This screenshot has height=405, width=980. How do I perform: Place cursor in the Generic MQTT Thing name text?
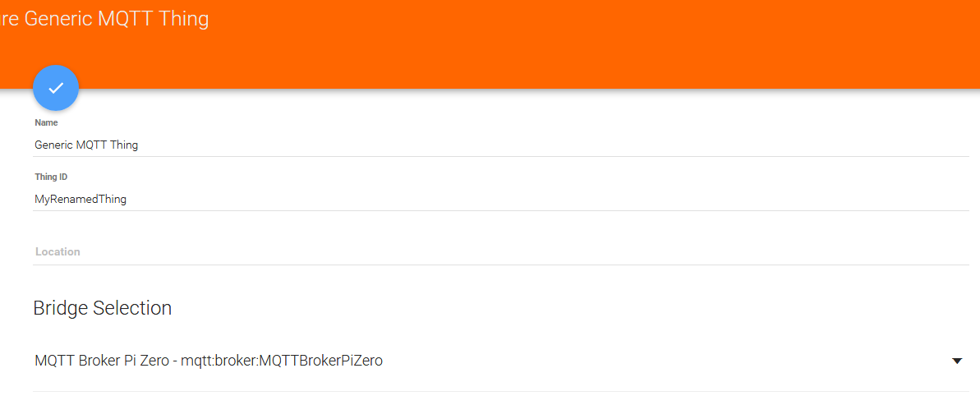[x=86, y=145]
